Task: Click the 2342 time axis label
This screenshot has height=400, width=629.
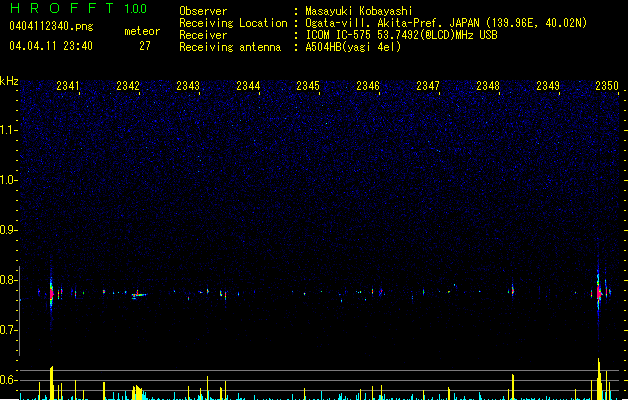Action: (x=128, y=86)
